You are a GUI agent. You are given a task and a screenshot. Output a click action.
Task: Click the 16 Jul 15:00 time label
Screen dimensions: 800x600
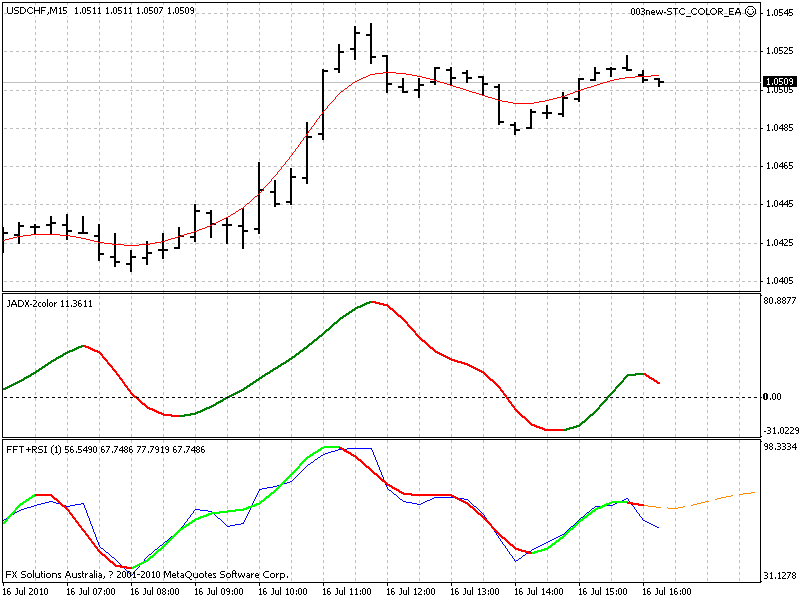(x=603, y=592)
